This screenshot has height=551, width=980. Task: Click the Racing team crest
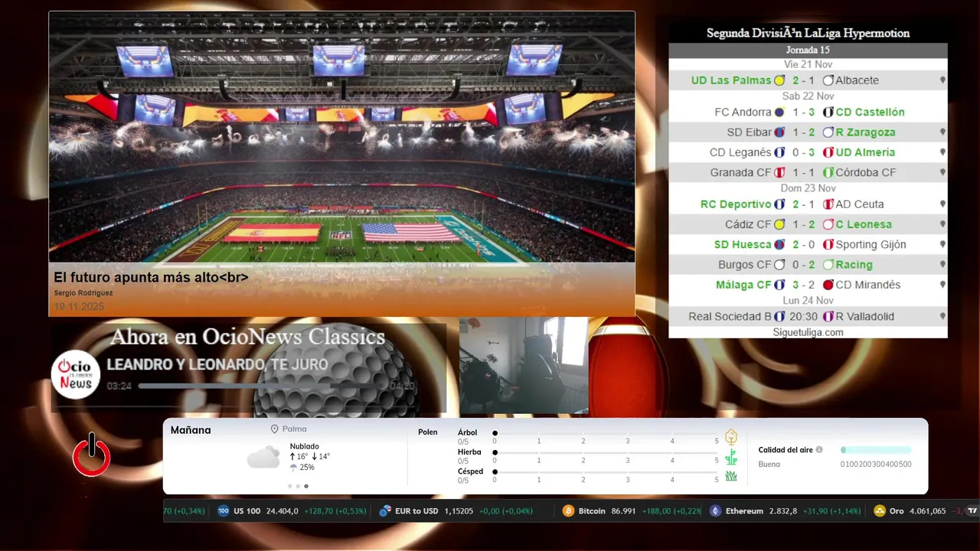(x=828, y=265)
